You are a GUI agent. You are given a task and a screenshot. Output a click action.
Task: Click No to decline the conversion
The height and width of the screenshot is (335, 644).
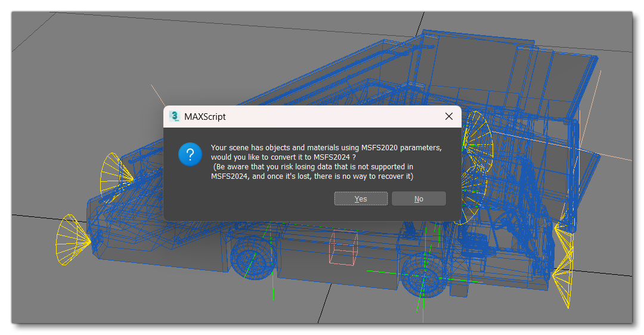point(419,198)
